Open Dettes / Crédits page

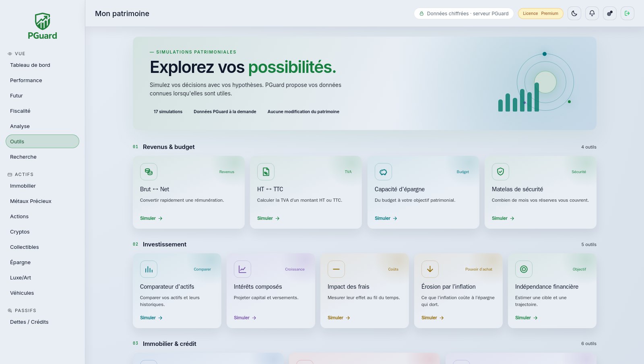pyautogui.click(x=42, y=322)
